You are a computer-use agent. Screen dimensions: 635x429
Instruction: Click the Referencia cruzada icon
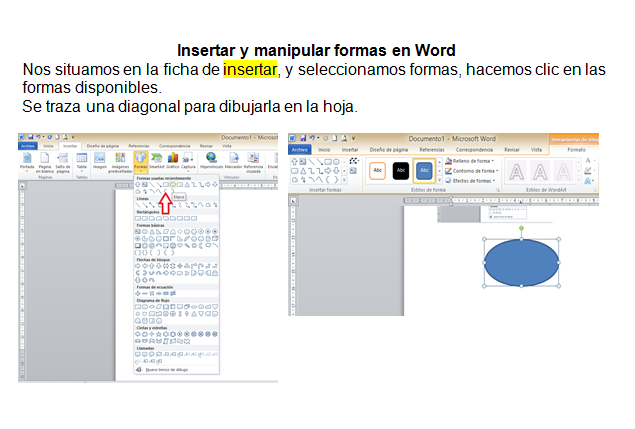254,158
